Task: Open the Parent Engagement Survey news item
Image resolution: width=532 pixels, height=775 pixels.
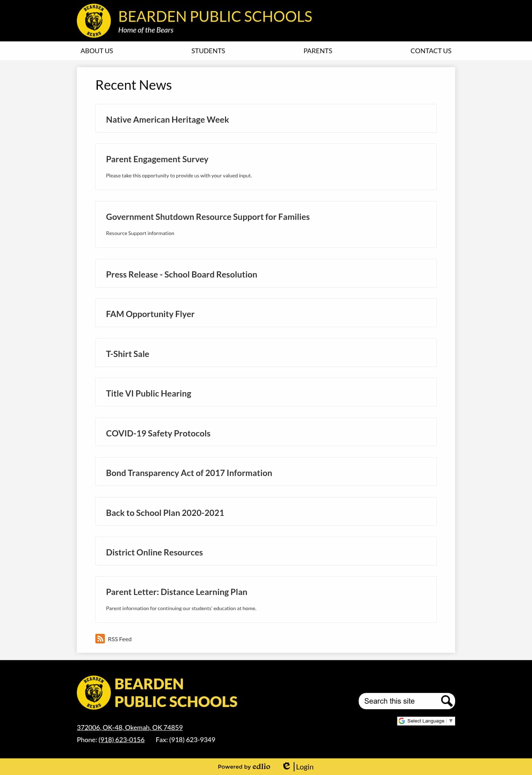Action: [x=157, y=159]
